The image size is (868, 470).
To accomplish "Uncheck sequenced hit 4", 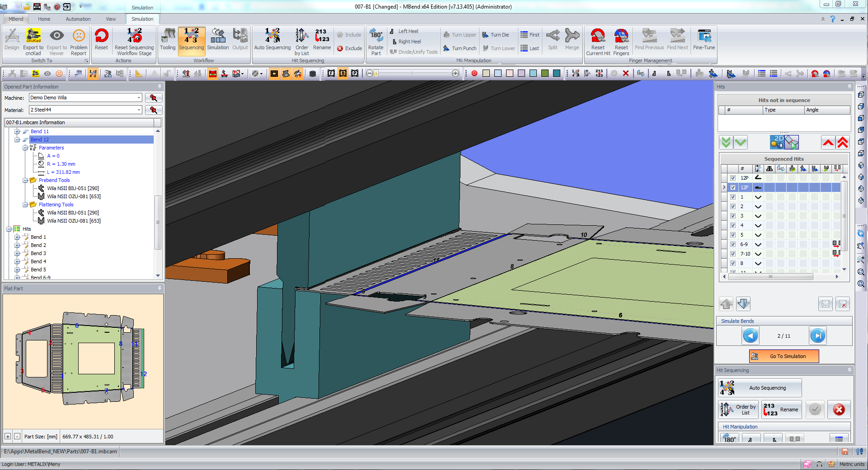I will (733, 225).
